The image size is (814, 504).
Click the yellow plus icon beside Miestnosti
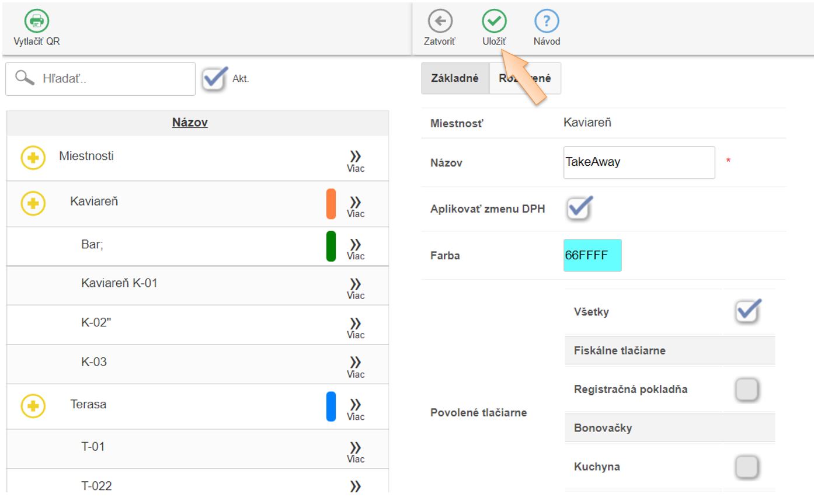(33, 158)
